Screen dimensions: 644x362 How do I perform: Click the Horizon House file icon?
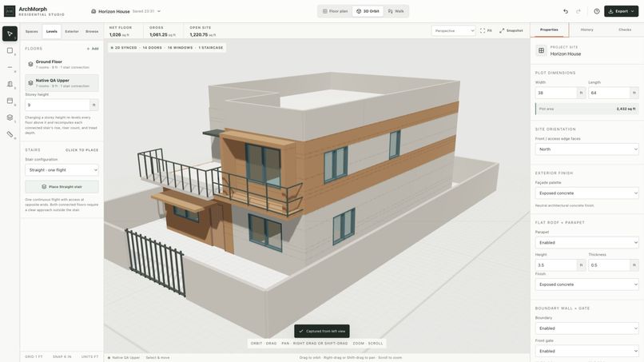tap(93, 11)
